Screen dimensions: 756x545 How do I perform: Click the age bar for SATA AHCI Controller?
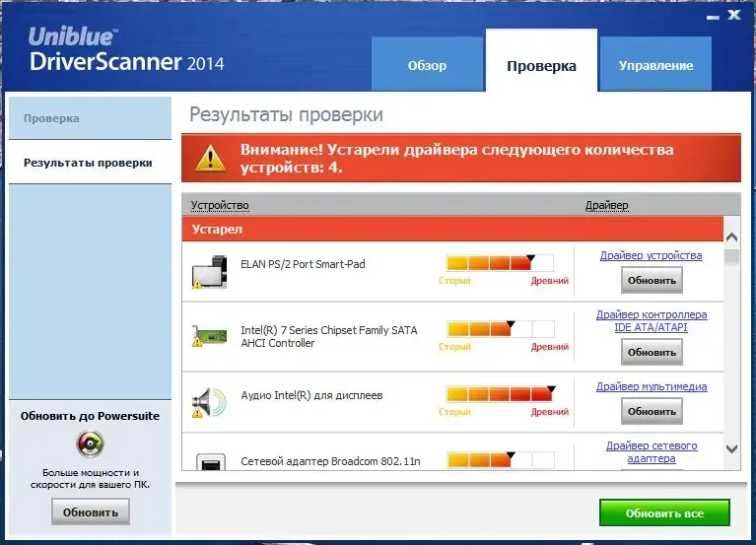click(x=501, y=329)
